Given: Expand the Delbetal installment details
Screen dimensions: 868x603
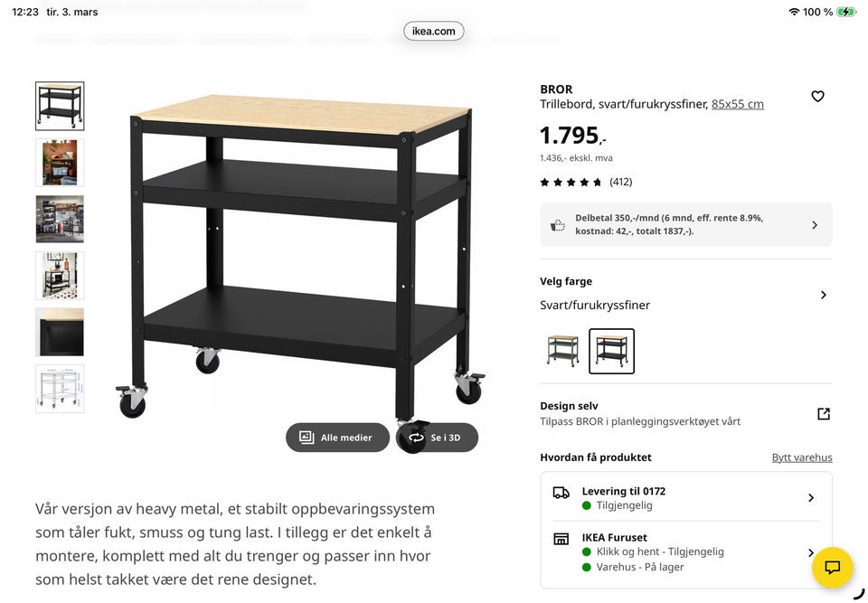Looking at the screenshot, I should [x=815, y=225].
